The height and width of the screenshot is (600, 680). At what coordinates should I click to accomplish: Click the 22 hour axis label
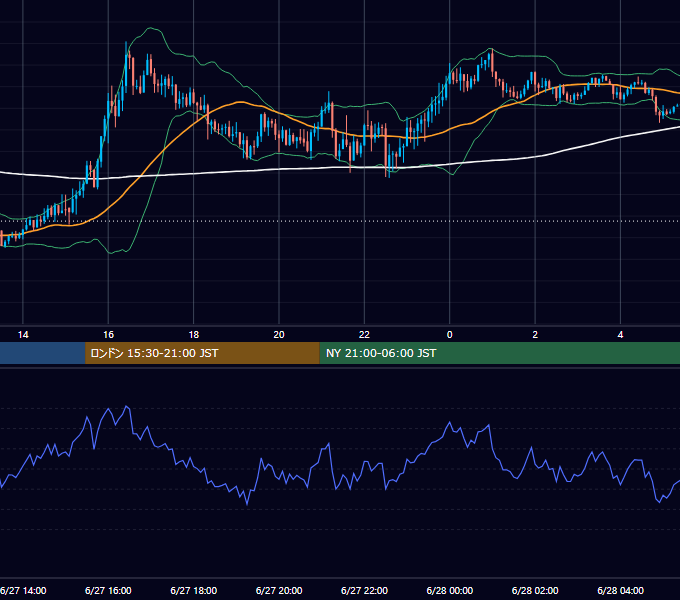coord(364,335)
